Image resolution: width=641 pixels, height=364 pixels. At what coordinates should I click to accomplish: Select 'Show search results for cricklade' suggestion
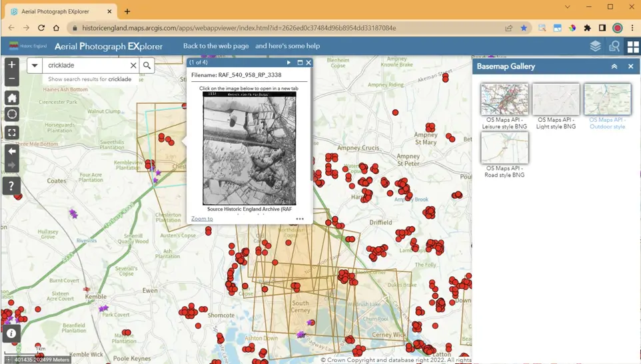90,79
